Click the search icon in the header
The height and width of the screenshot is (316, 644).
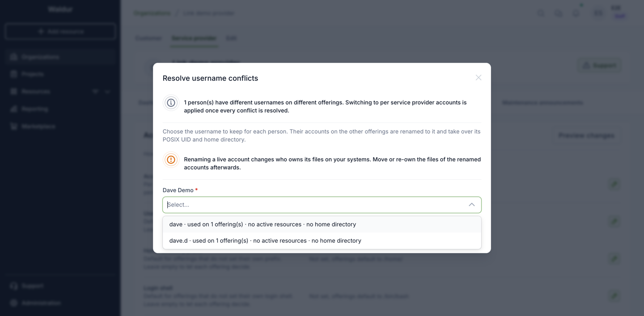tap(541, 13)
